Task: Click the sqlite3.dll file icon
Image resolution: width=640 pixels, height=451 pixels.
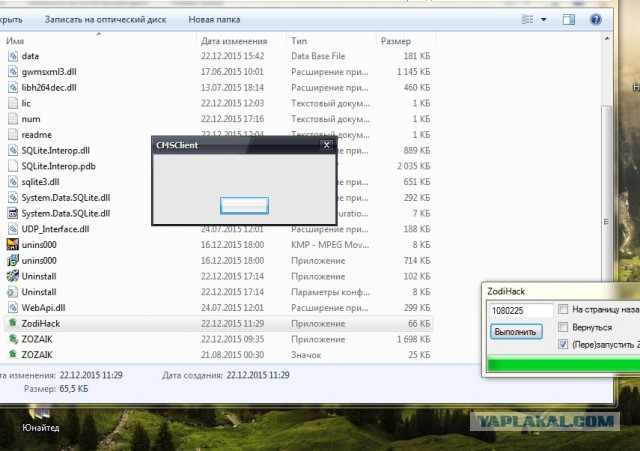Action: (13, 182)
